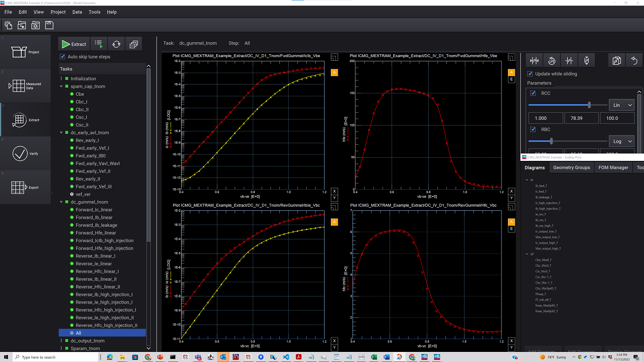Click the save project diskette icon
Viewport: 644px width, 362px height.
coord(49,25)
